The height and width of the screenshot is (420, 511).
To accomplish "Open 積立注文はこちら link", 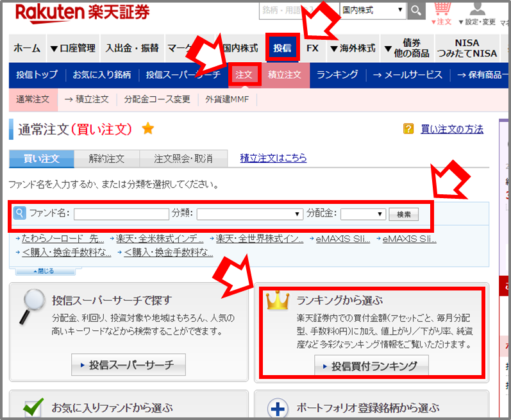I will pyautogui.click(x=273, y=158).
